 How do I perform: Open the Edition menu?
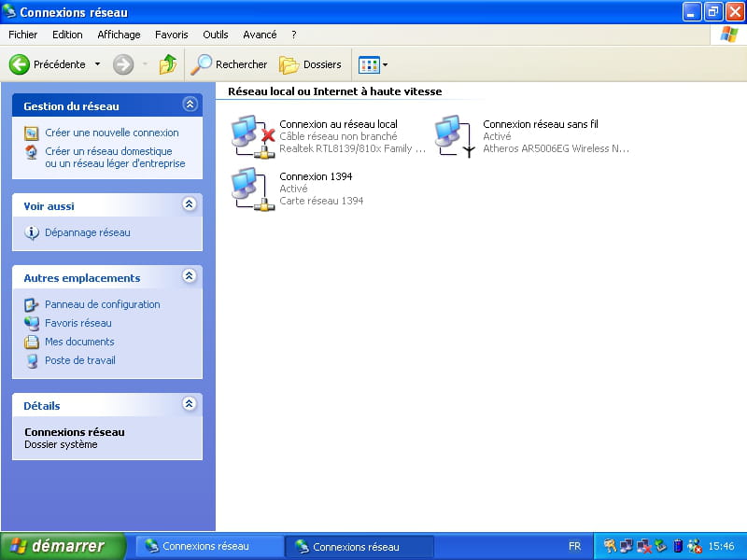[x=67, y=35]
